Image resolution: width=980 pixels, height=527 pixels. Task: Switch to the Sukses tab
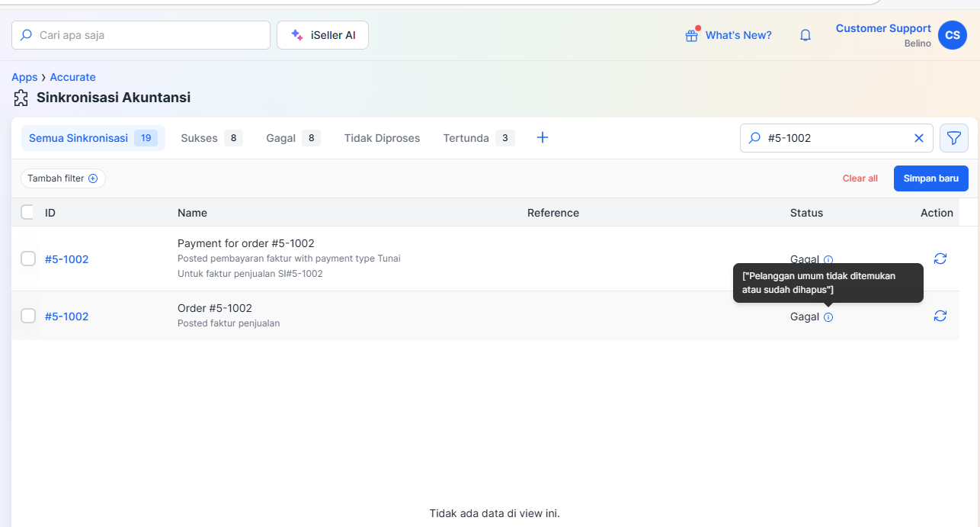(x=211, y=138)
